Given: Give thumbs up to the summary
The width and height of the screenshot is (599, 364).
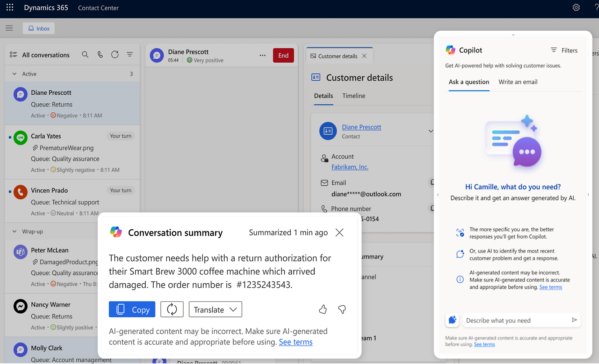Looking at the screenshot, I should coord(323,309).
